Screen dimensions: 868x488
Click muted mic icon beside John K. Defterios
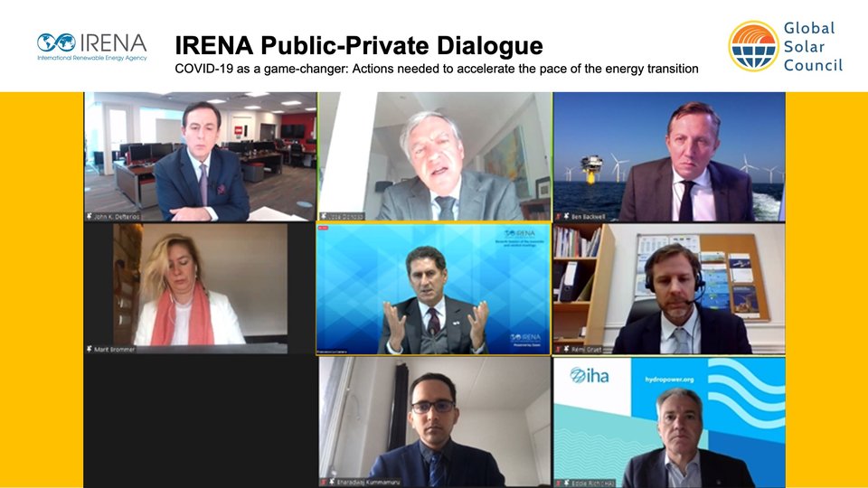pyautogui.click(x=89, y=216)
